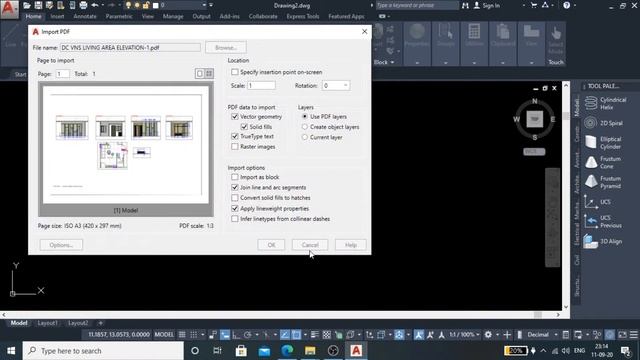Click Help in Import PDF dialog
Screen dimensions: 640x360
(351, 245)
